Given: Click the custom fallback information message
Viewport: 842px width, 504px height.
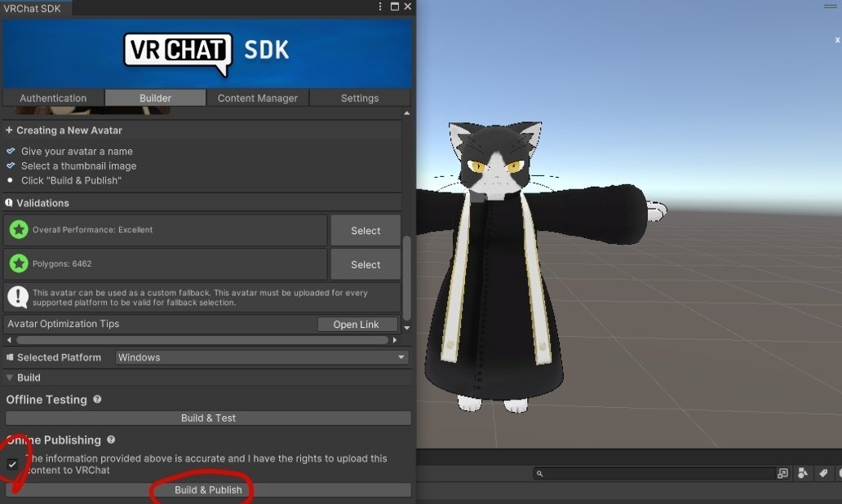Looking at the screenshot, I should click(x=200, y=298).
